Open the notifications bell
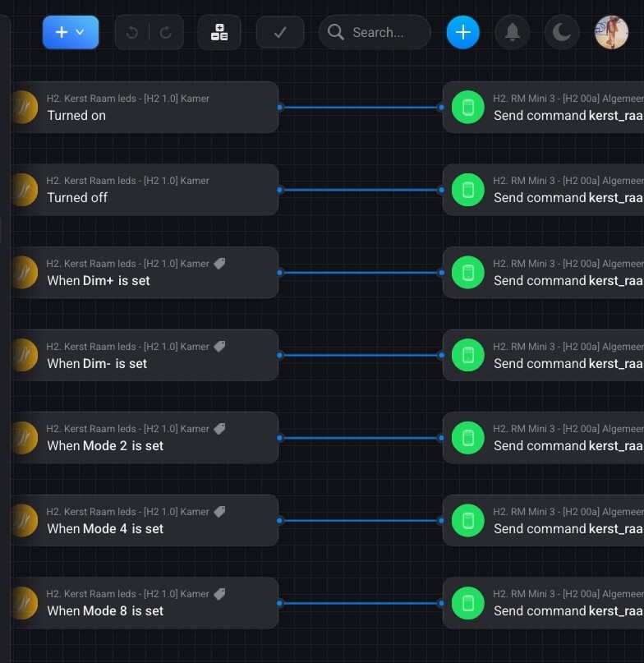 (512, 32)
